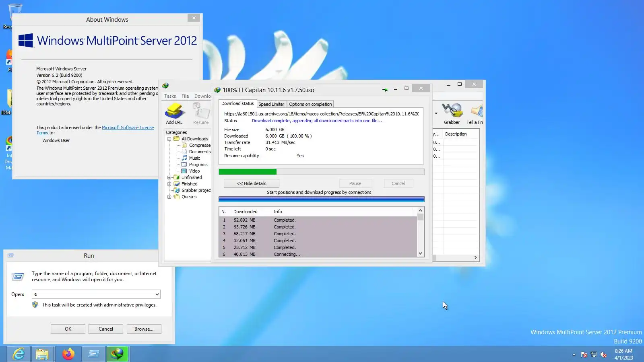
Task: Click the shield icon in Run dialog
Action: (x=35, y=304)
